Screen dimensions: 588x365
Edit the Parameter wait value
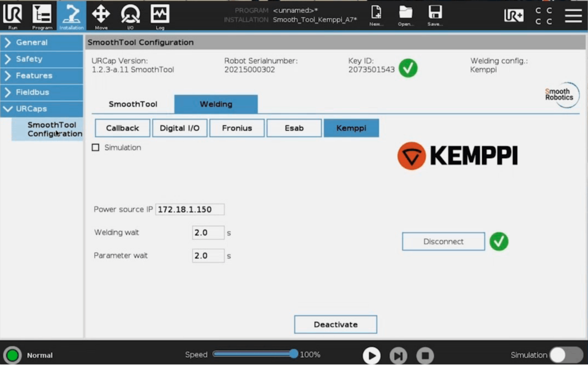click(208, 255)
